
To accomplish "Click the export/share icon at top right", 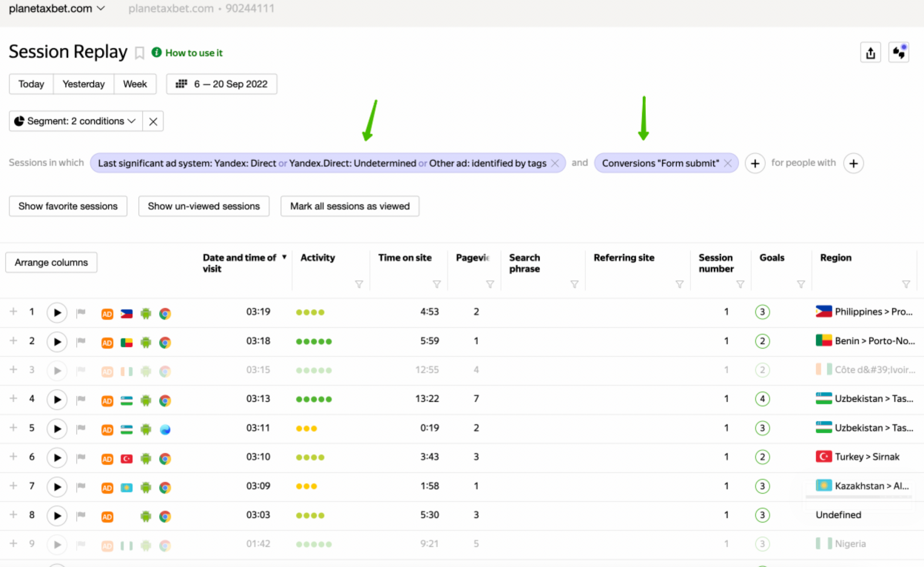I will click(x=870, y=53).
